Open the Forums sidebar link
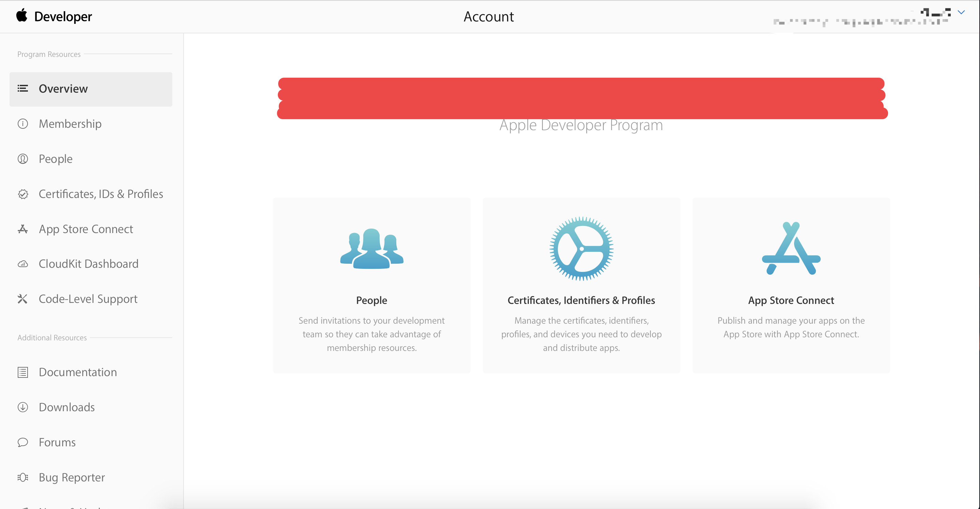 (57, 442)
